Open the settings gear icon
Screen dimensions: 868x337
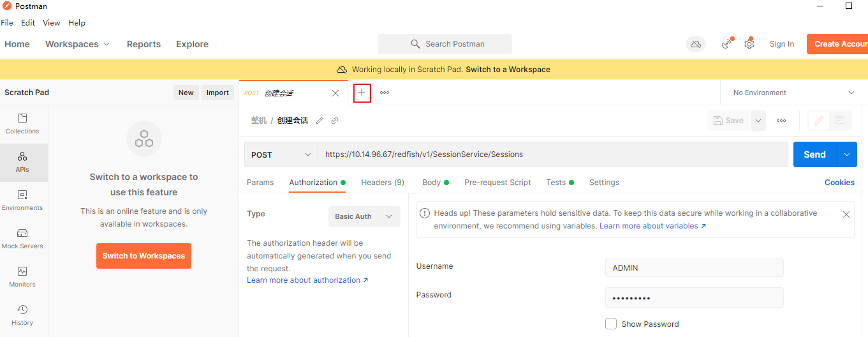coord(749,44)
